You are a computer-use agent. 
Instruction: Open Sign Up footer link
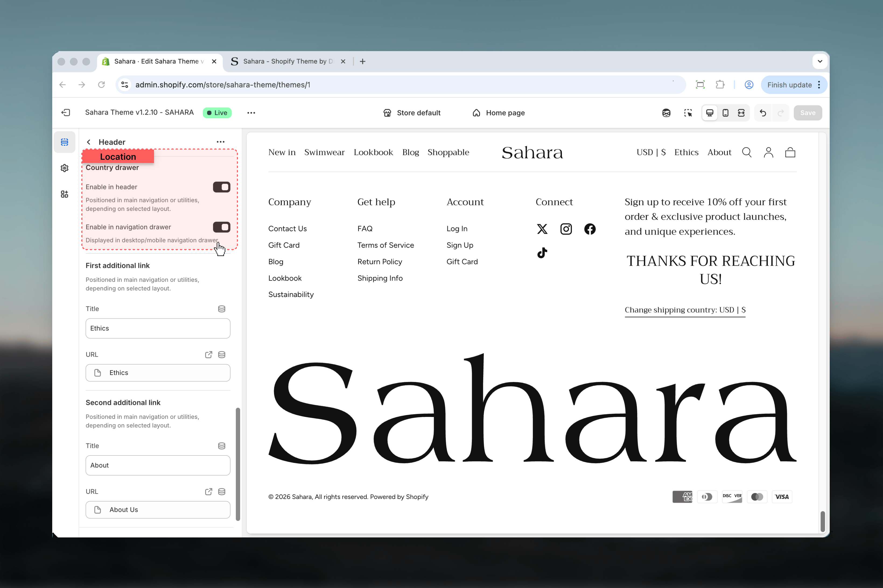coord(460,245)
